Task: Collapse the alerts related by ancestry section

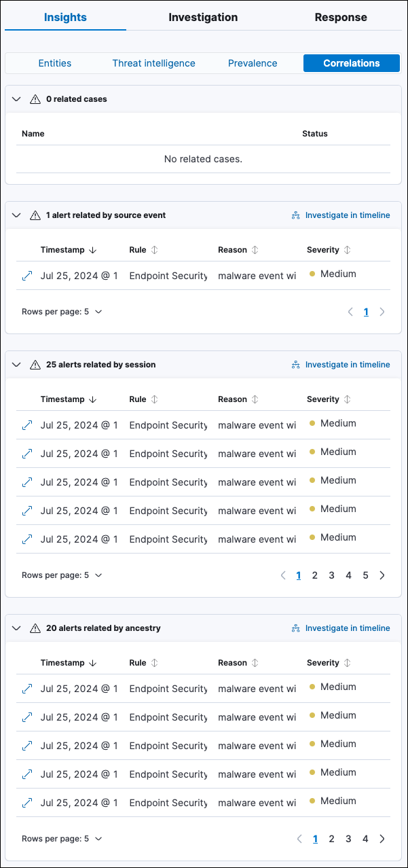Action: (x=17, y=628)
